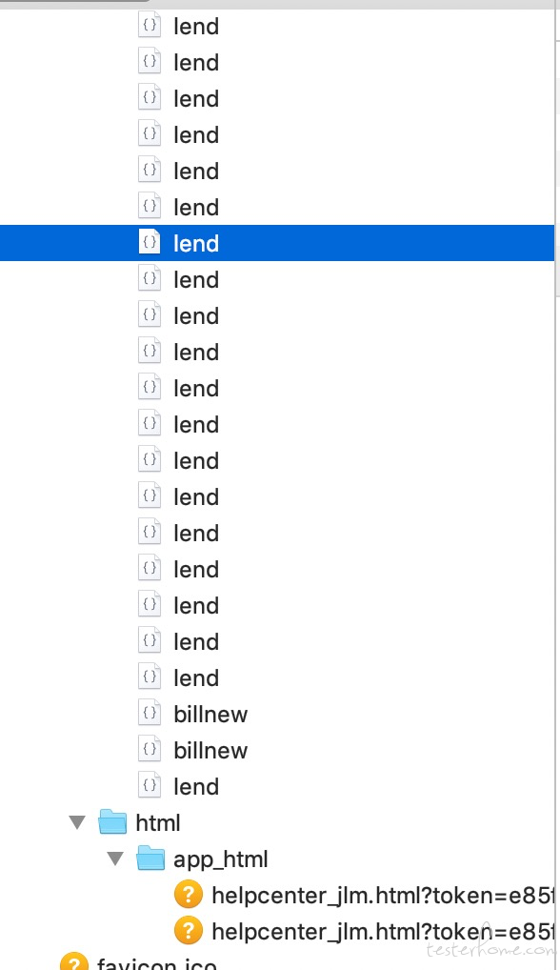Viewport: 560px width, 970px height.
Task: Click the question mark icon of the second helpcenter_jlm.html
Action: coord(189,931)
